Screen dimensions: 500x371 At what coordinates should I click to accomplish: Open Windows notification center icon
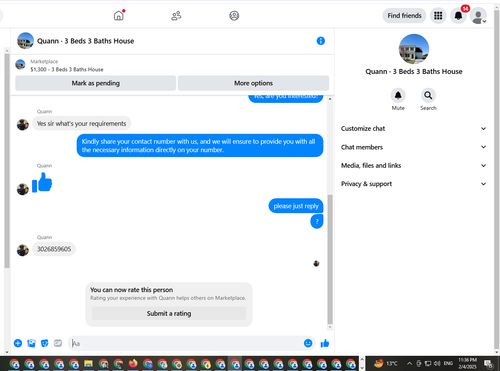coord(489,363)
